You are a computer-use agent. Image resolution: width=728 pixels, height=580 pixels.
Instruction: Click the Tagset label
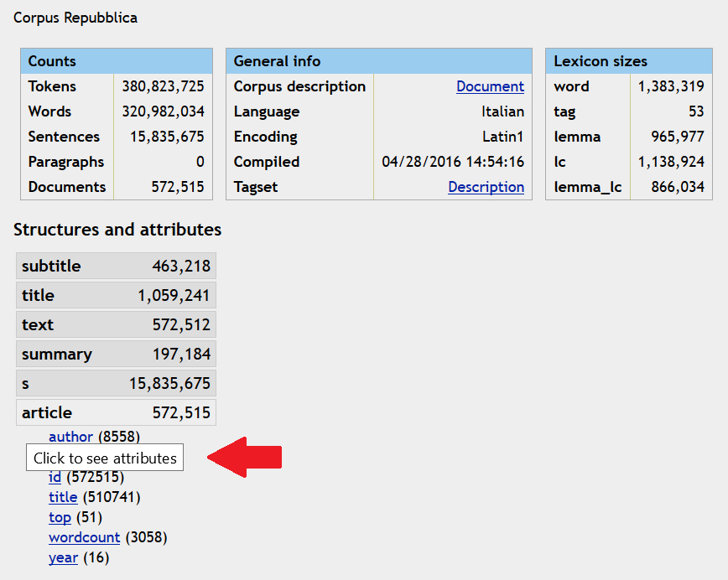pos(256,187)
